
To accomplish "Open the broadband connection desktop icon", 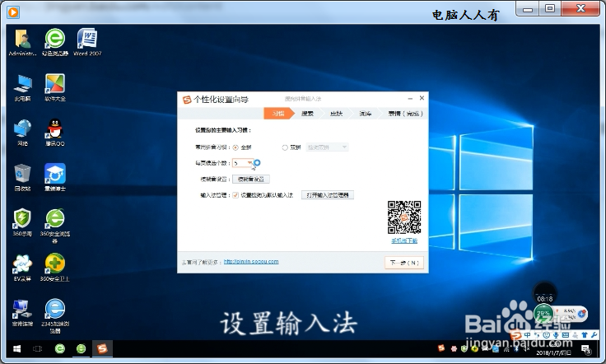I will 22,313.
